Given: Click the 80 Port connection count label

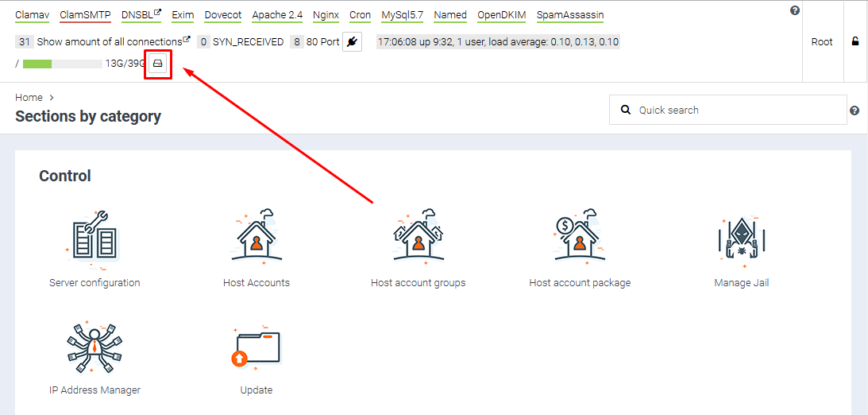Looking at the screenshot, I should (322, 41).
